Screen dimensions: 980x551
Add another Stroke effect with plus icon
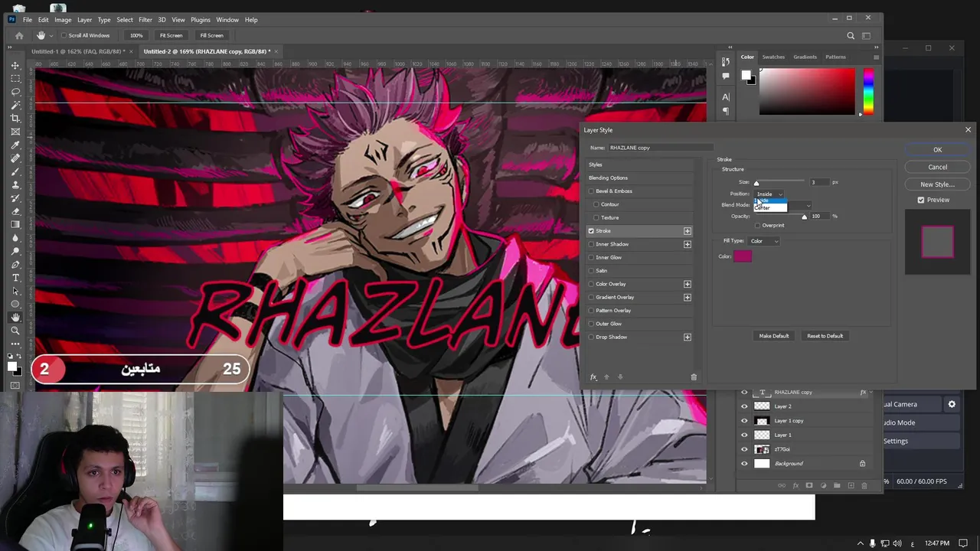point(687,231)
